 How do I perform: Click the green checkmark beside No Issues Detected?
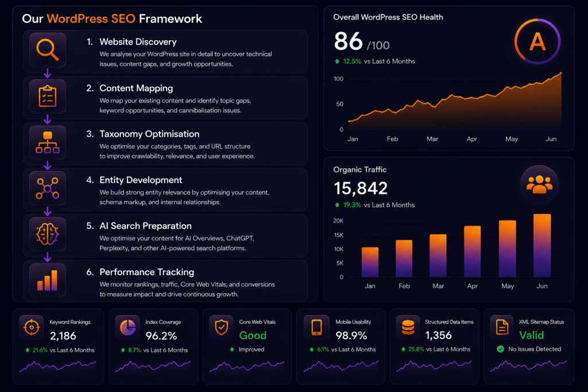[500, 349]
